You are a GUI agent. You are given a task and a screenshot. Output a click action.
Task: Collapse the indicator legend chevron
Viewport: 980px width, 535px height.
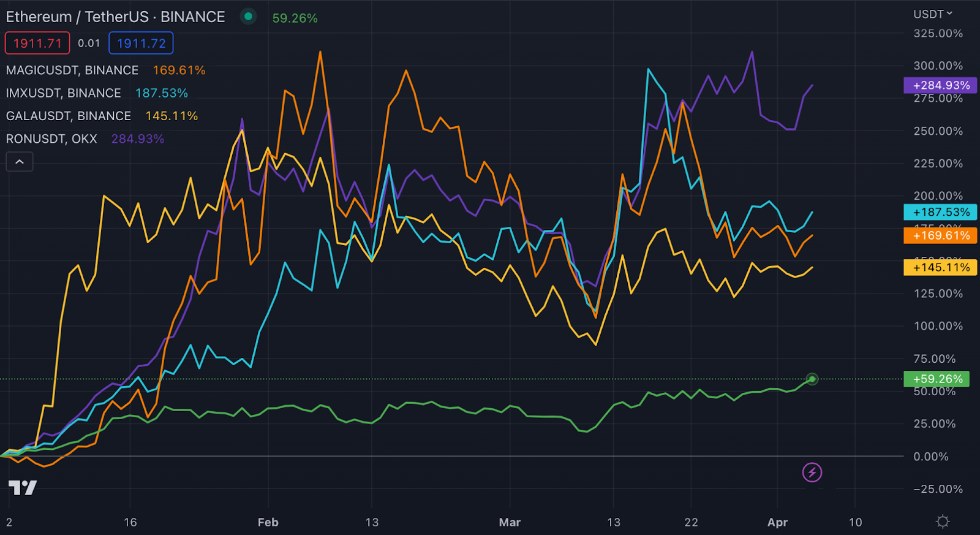(20, 162)
